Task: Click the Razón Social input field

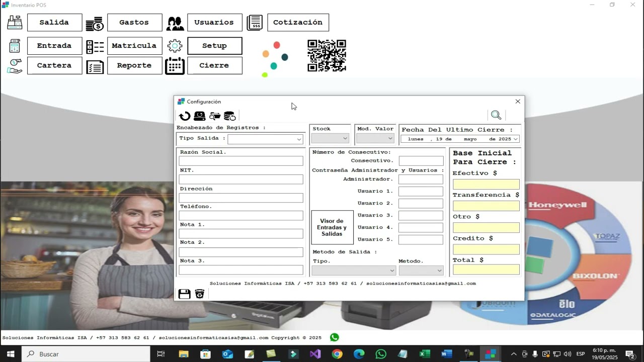Action: pyautogui.click(x=241, y=161)
